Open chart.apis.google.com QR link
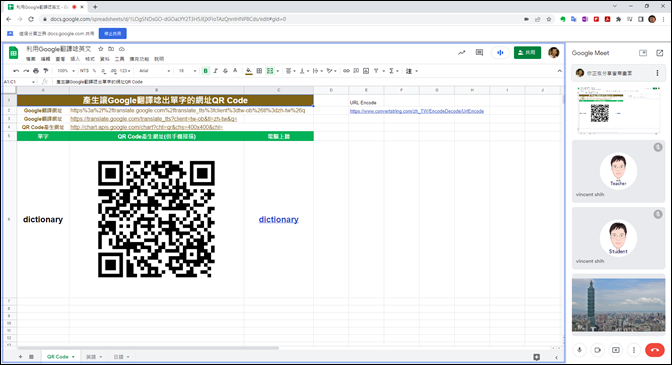 147,127
